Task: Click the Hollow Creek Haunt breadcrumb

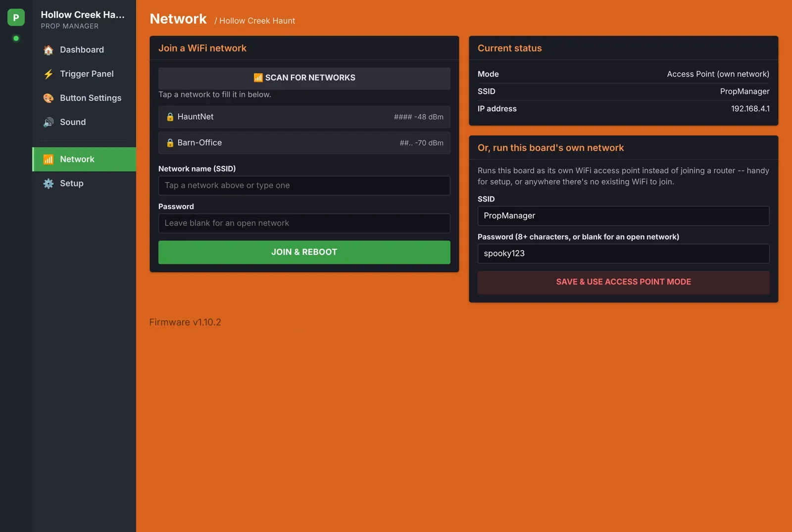Action: (x=257, y=21)
